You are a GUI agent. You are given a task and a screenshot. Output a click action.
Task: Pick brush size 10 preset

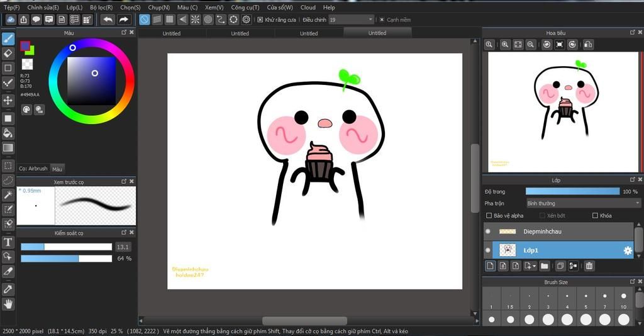(x=624, y=299)
